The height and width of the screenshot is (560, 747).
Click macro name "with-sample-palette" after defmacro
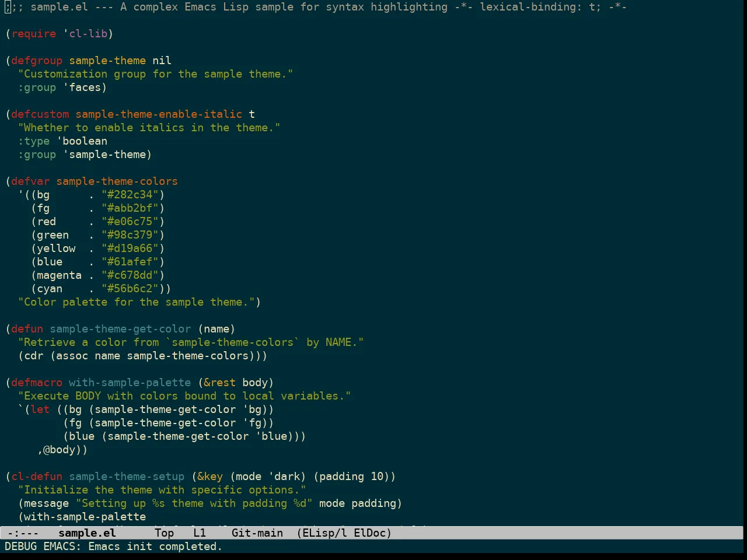tap(130, 383)
